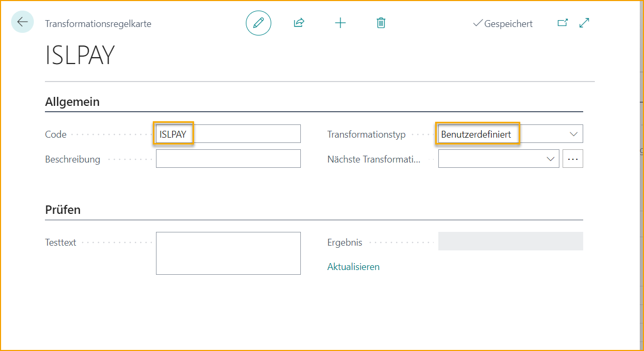Open the share options icon

pos(299,23)
